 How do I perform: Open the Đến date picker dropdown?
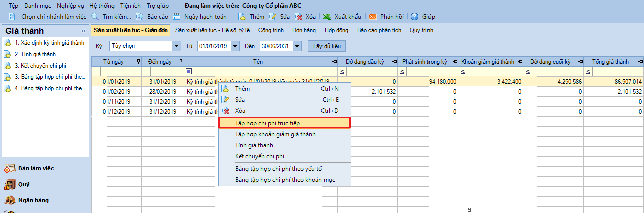(297, 46)
